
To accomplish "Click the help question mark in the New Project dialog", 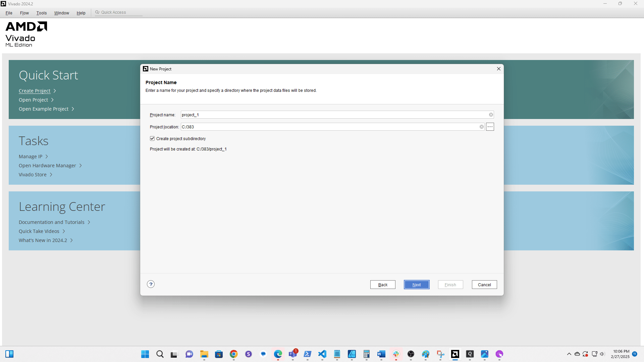I will pos(151,284).
